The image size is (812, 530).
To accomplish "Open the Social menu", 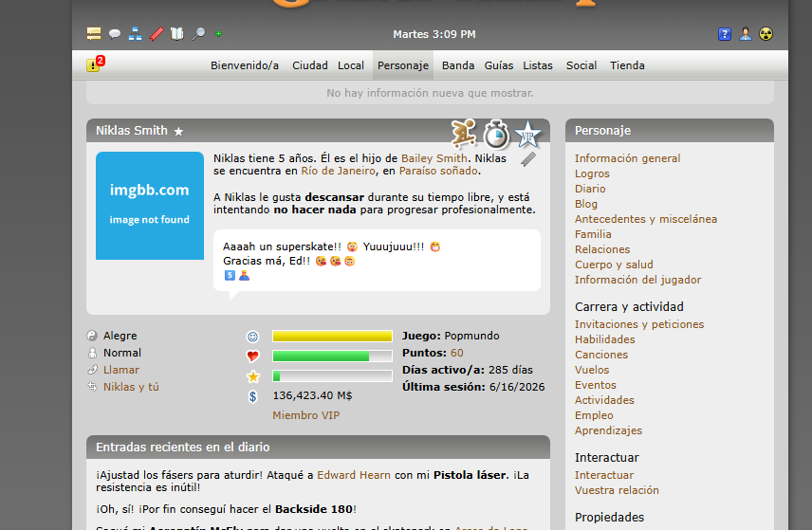I will point(581,65).
